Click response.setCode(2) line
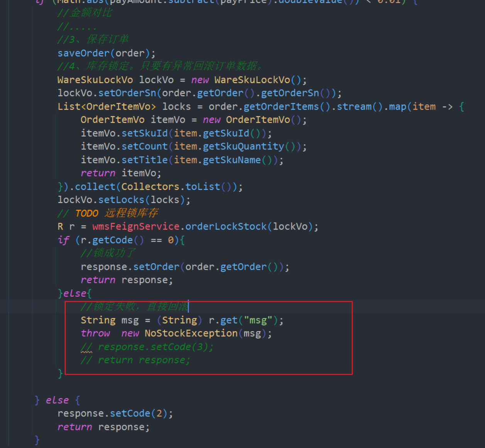The width and height of the screenshot is (485, 448). tap(115, 413)
